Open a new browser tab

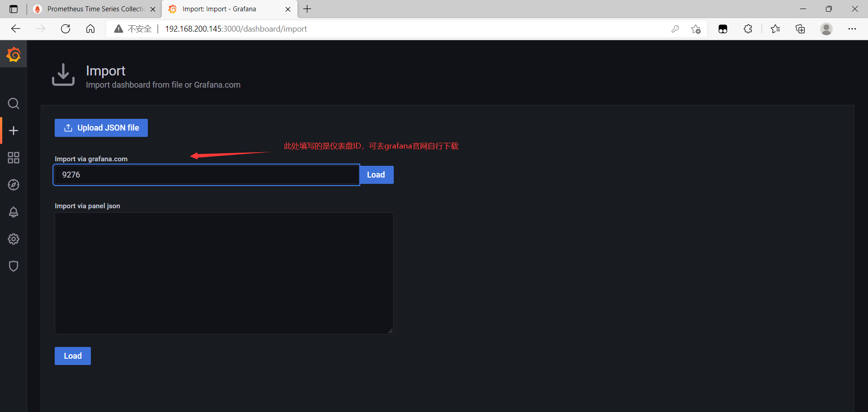pyautogui.click(x=307, y=9)
